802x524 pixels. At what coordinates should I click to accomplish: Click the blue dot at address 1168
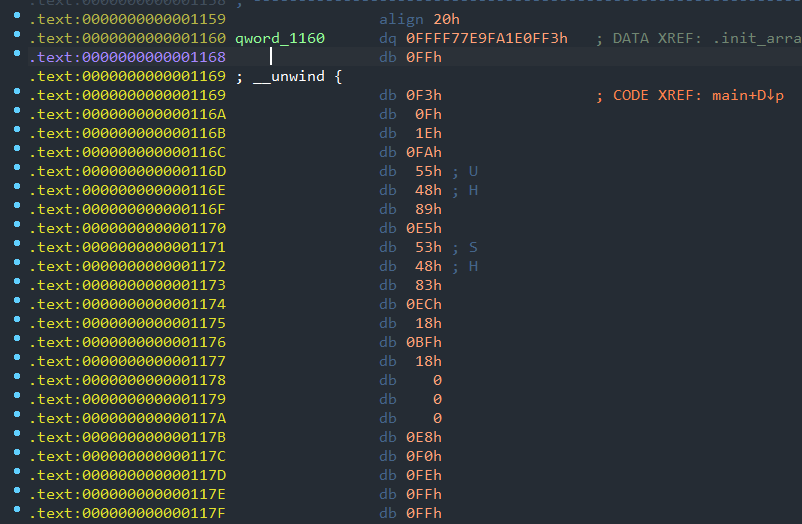[x=17, y=55]
